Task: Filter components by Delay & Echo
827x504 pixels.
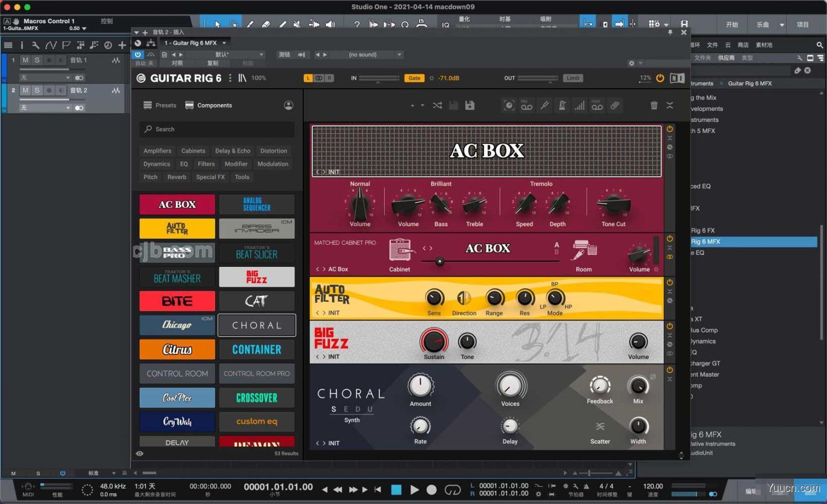Action: pos(233,151)
